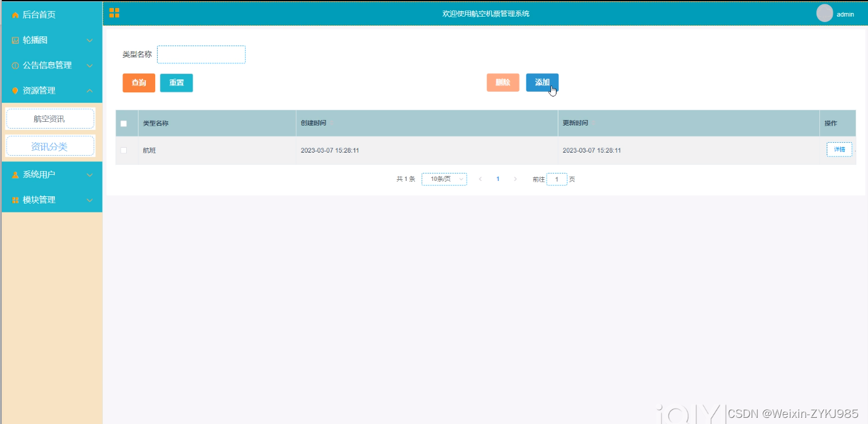Click the 轮播图 image icon
Image resolution: width=868 pixels, height=424 pixels.
coord(15,40)
